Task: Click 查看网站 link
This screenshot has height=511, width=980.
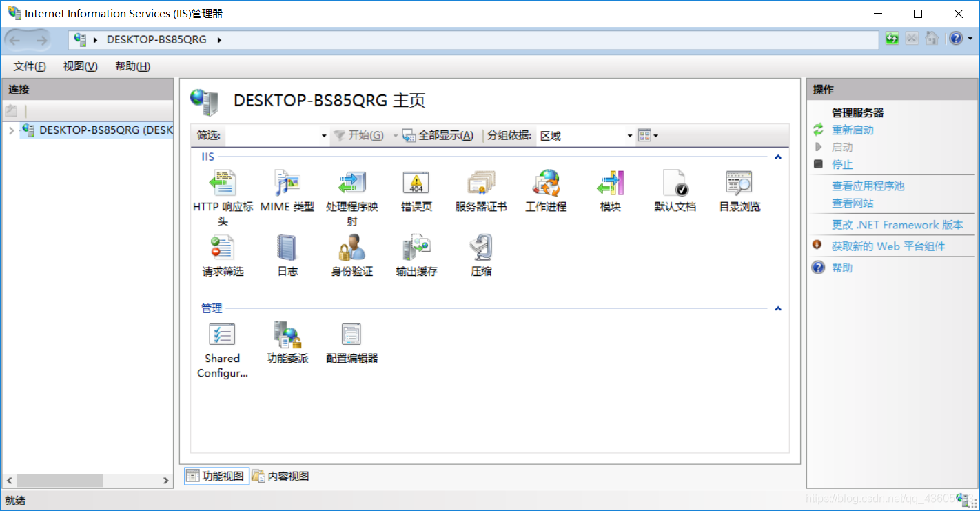Action: [853, 203]
